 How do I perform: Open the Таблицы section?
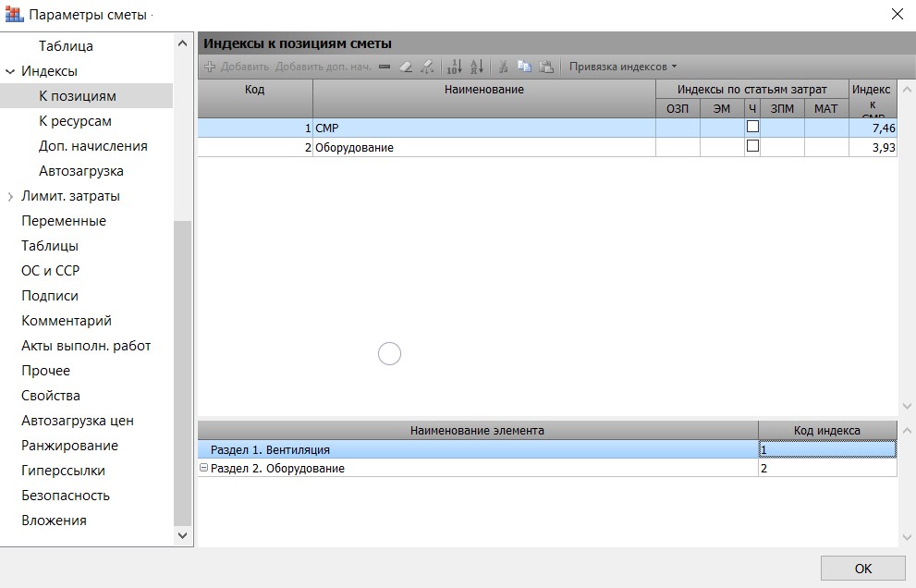point(50,246)
